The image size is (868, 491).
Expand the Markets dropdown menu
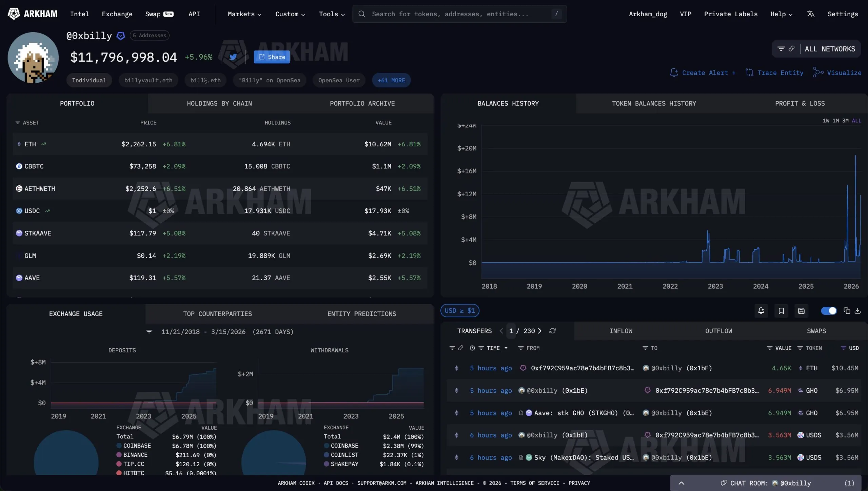click(244, 14)
